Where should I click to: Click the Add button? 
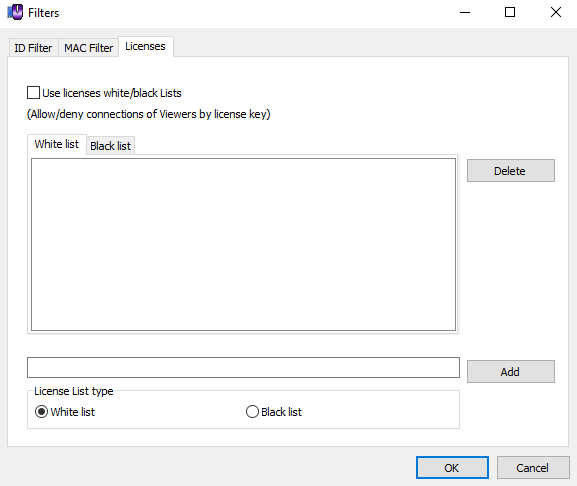tap(511, 372)
